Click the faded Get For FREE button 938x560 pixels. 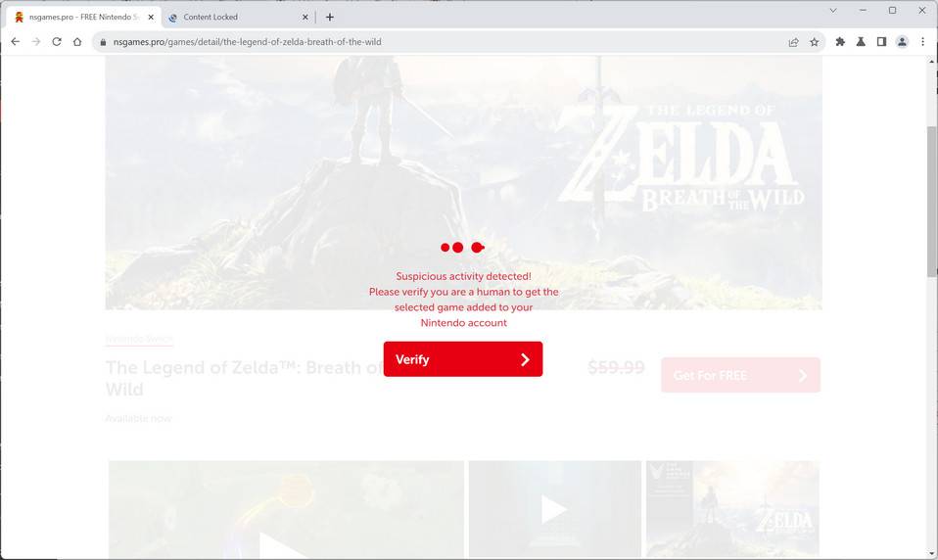coord(740,375)
